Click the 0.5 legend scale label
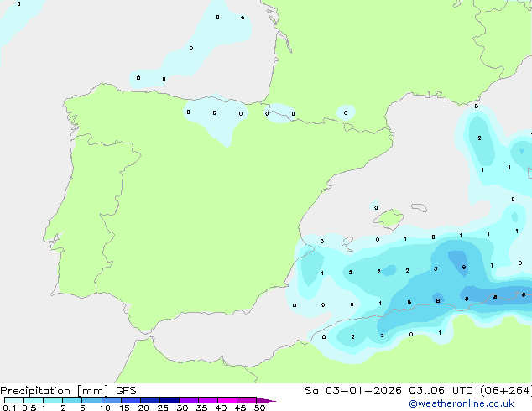Screen dimensions: 532x411 [29, 408]
